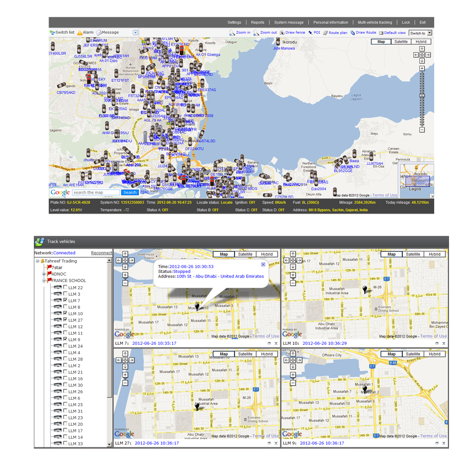Open the Alarm panel with warning icon
Screen dimensions: 476x476
tap(85, 32)
